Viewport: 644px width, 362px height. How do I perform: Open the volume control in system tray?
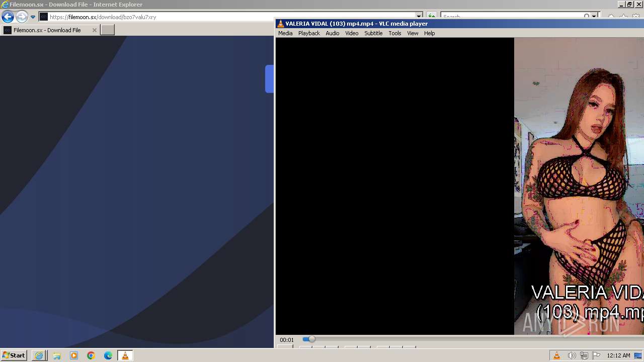pos(572,355)
